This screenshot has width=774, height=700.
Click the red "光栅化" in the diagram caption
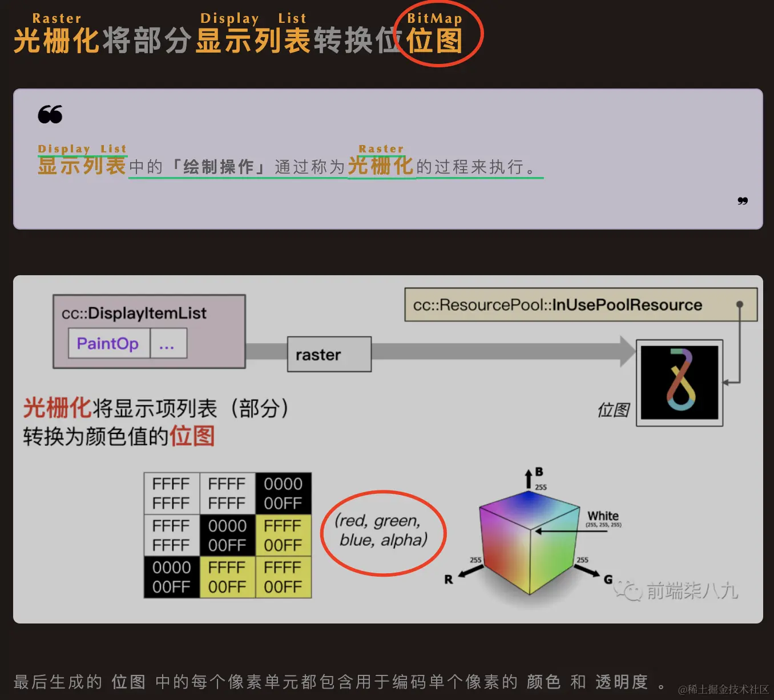point(57,408)
